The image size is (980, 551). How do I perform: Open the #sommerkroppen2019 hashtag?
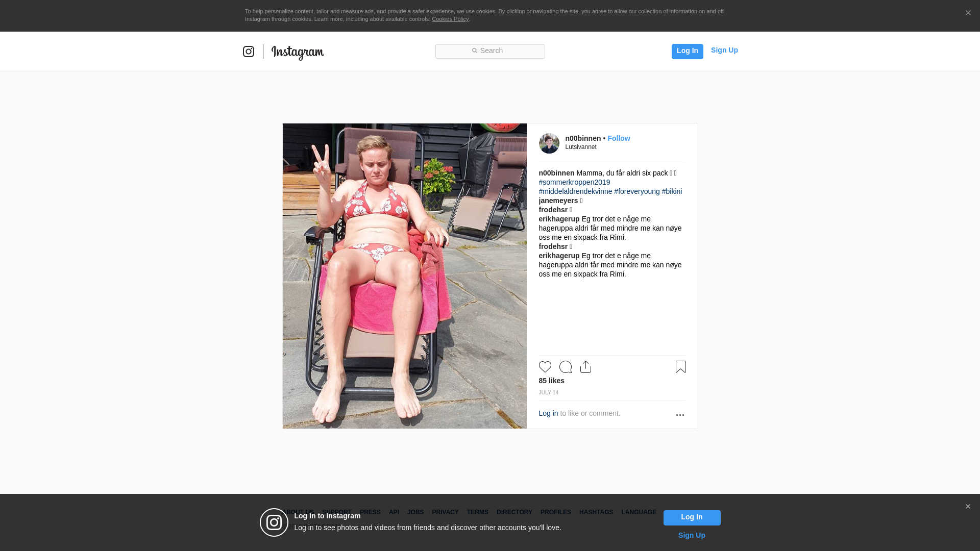click(x=574, y=182)
